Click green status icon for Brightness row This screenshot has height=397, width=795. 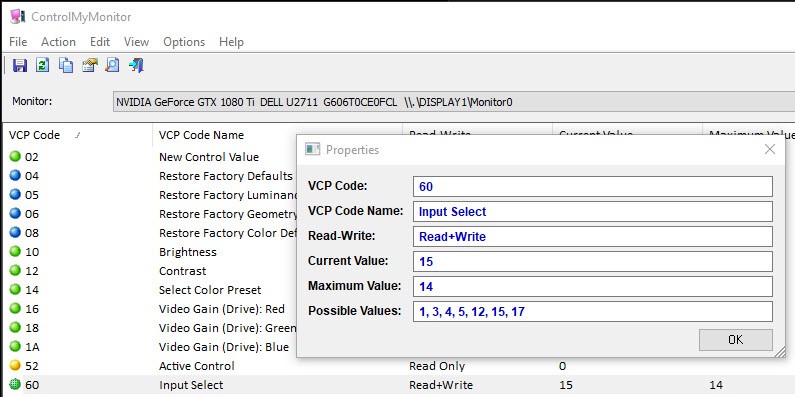click(x=15, y=251)
